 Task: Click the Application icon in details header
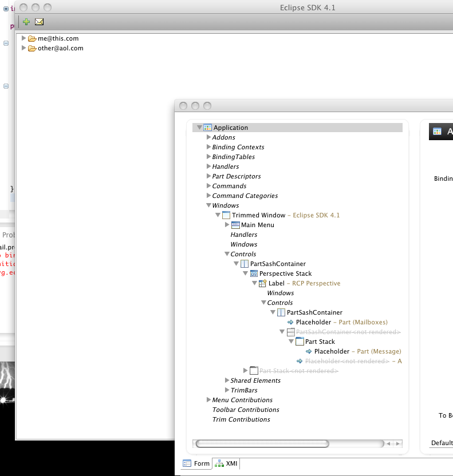[437, 132]
